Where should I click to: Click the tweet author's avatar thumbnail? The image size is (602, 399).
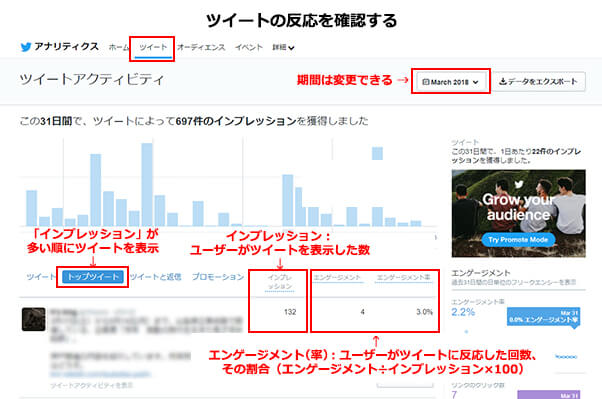pyautogui.click(x=33, y=319)
